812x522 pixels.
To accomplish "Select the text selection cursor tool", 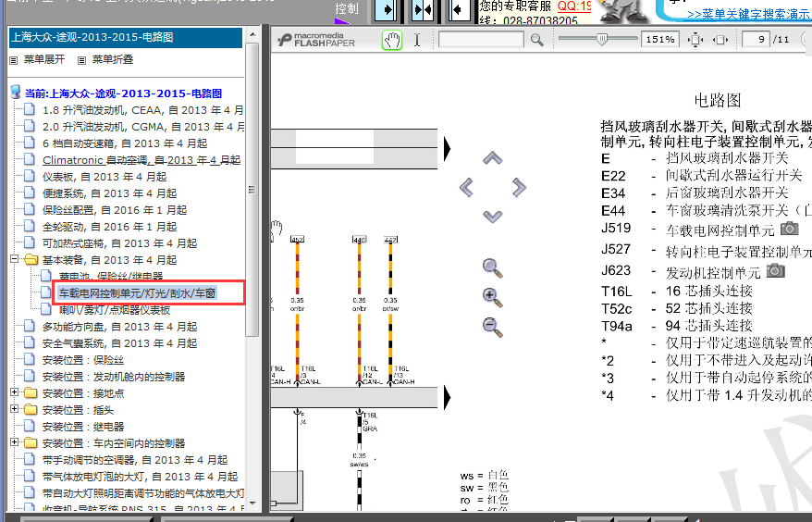I will [x=417, y=40].
